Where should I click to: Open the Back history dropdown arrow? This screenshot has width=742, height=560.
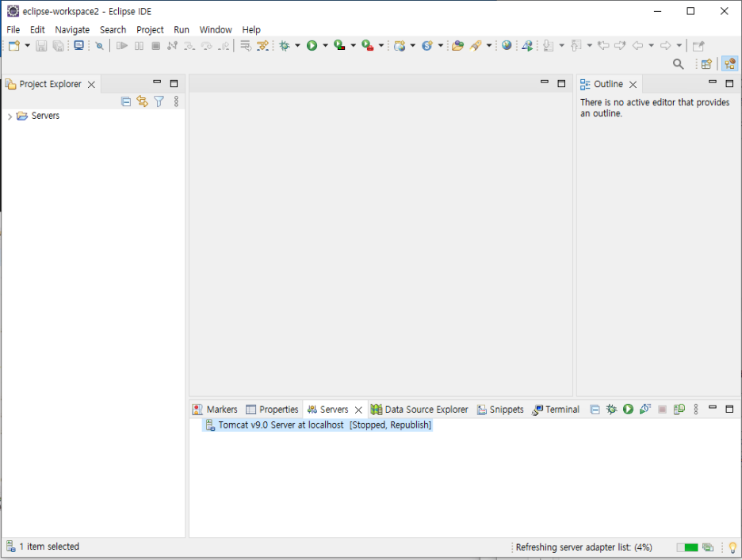pos(651,46)
